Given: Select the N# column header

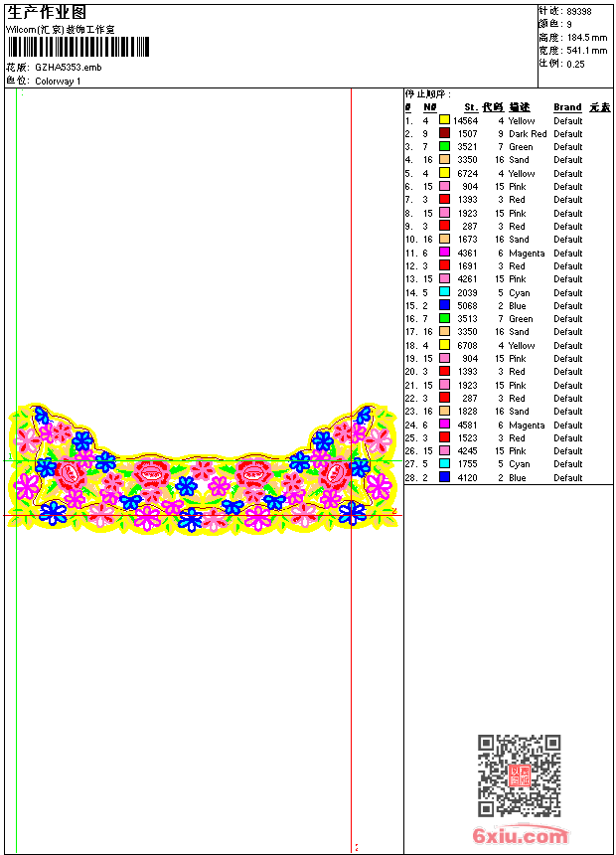Looking at the screenshot, I should pos(430,107).
